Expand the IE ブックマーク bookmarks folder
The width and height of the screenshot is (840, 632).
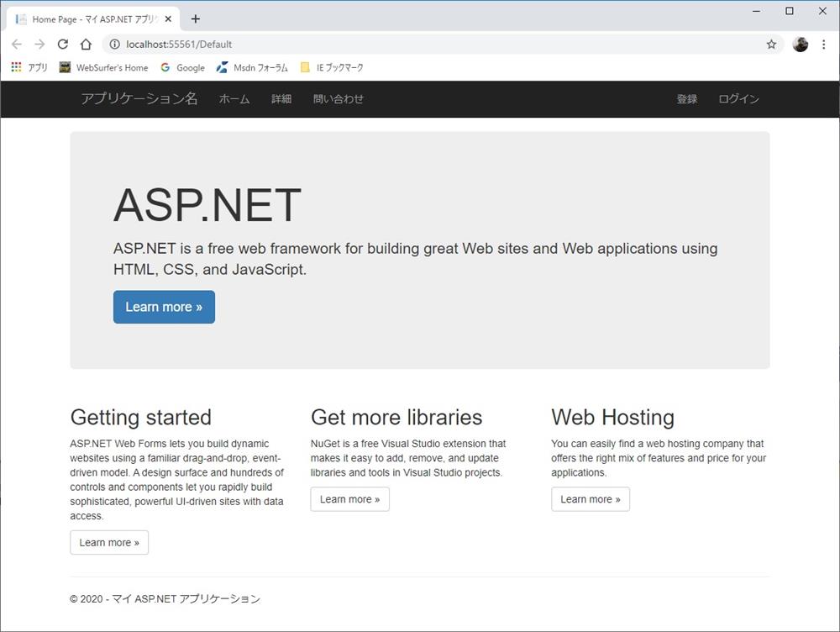tap(332, 68)
